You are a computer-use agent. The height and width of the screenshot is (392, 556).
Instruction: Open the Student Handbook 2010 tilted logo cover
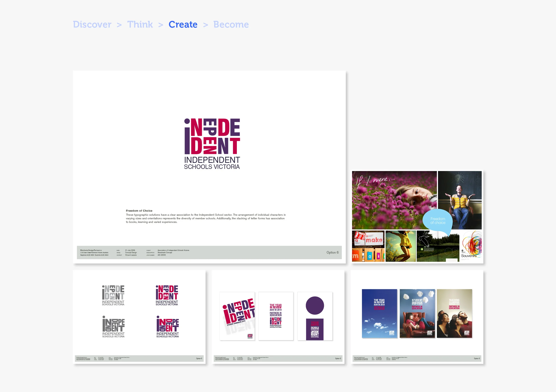point(237,316)
